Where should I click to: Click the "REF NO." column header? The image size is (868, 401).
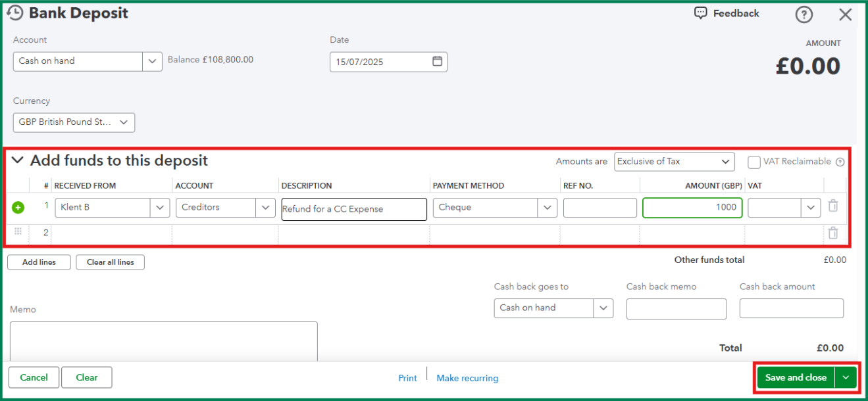(x=578, y=186)
